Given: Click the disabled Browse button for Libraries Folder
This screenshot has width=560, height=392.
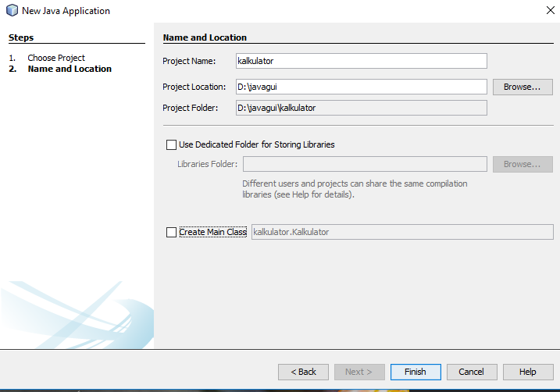Looking at the screenshot, I should 523,164.
